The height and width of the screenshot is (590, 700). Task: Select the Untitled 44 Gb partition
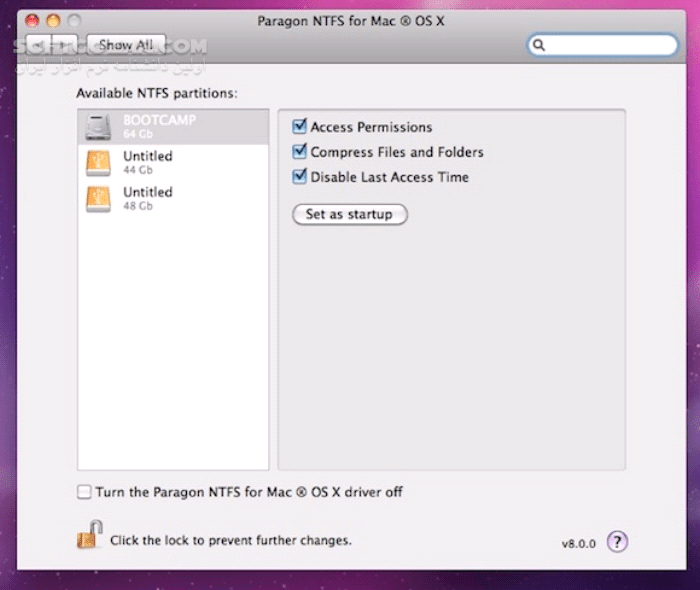(x=173, y=162)
